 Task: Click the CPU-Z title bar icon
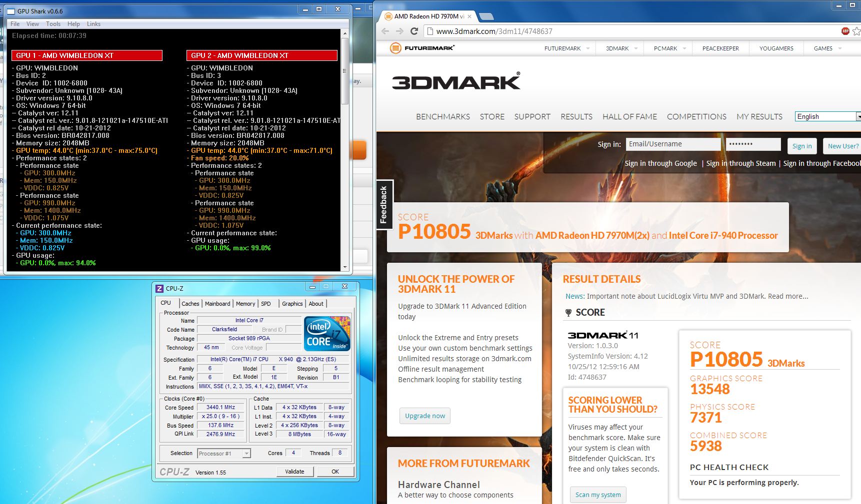pos(159,288)
